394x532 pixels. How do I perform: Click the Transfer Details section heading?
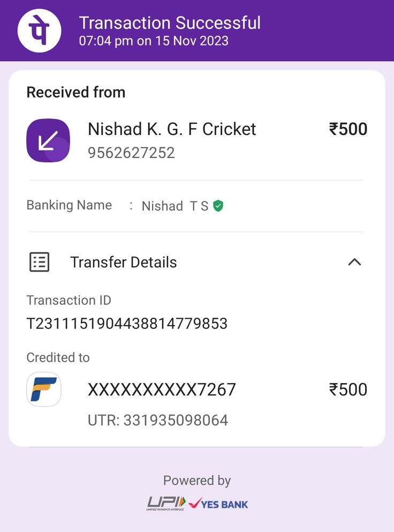pyautogui.click(x=123, y=263)
